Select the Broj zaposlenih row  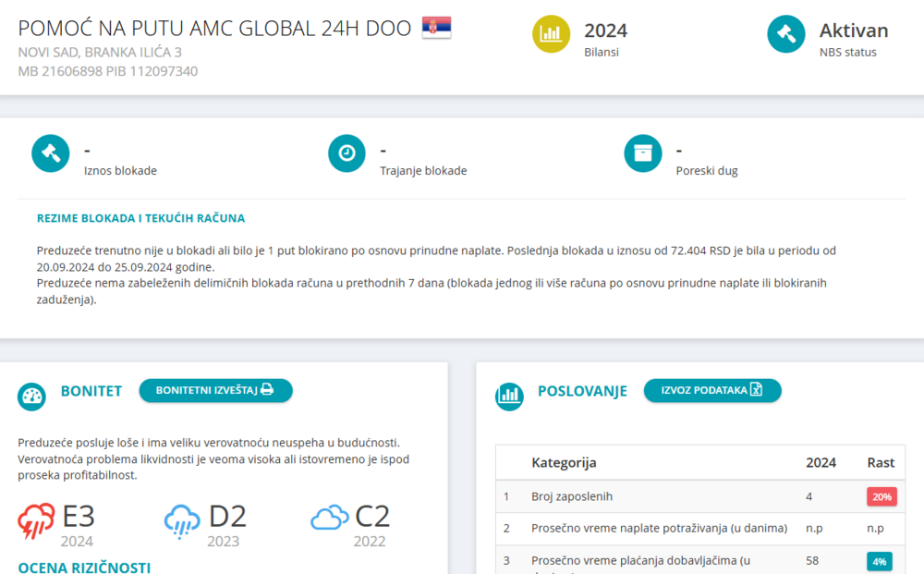tap(700, 496)
